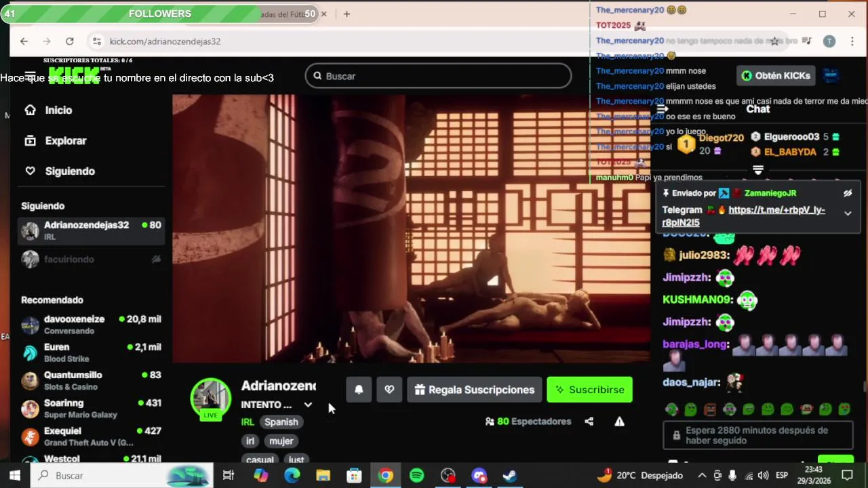Open top gifter Diegot720
The image size is (868, 488).
722,138
